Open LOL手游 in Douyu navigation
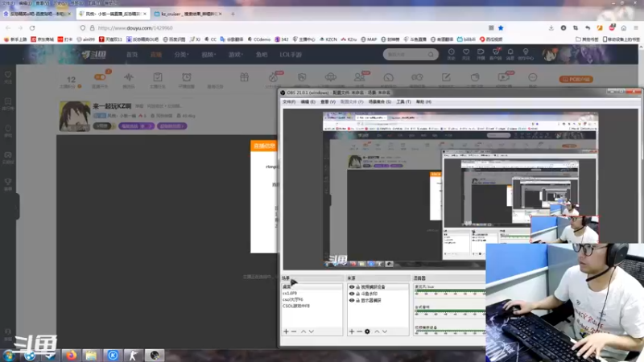This screenshot has width=644, height=362. click(x=291, y=55)
